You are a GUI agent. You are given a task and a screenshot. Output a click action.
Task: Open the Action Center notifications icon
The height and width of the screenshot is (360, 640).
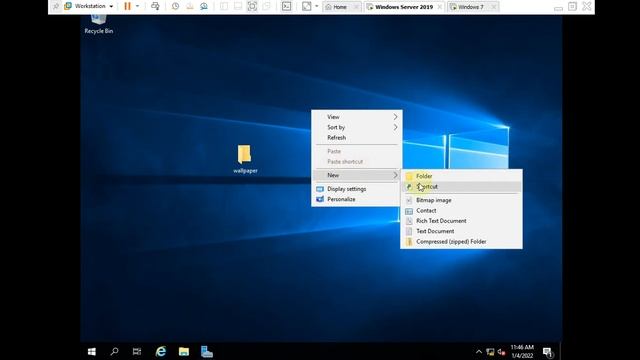[548, 352]
